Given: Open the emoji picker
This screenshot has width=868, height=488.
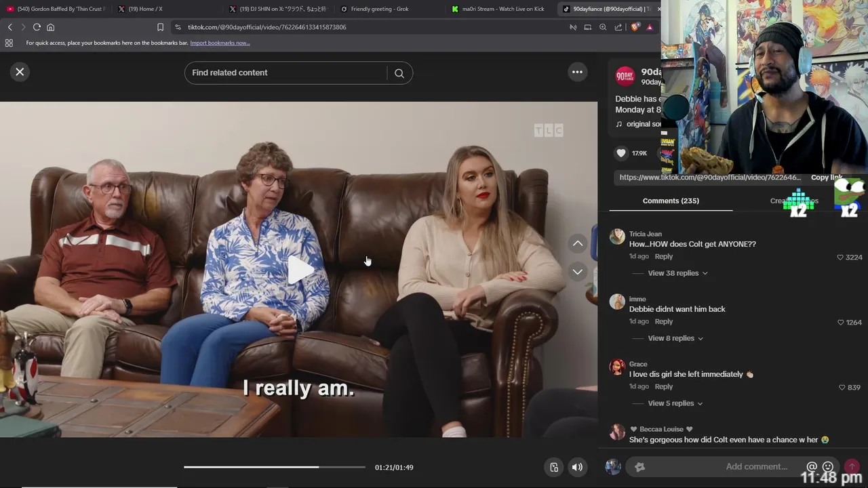Looking at the screenshot, I should pyautogui.click(x=828, y=466).
